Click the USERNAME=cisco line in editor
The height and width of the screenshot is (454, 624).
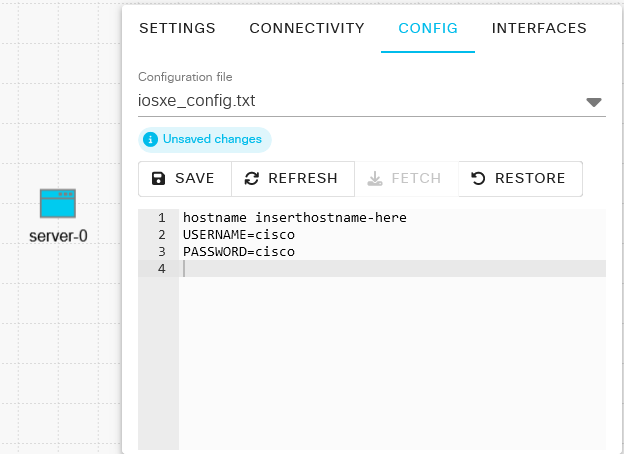(238, 235)
